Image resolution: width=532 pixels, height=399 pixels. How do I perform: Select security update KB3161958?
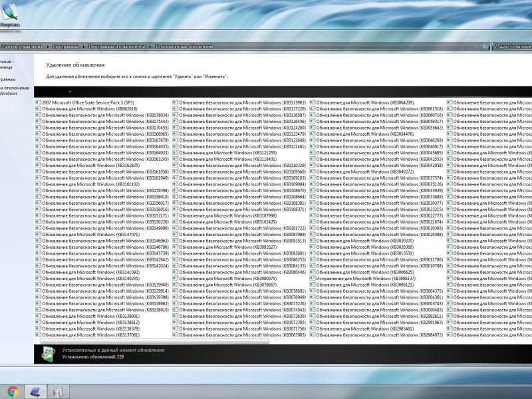click(102, 172)
